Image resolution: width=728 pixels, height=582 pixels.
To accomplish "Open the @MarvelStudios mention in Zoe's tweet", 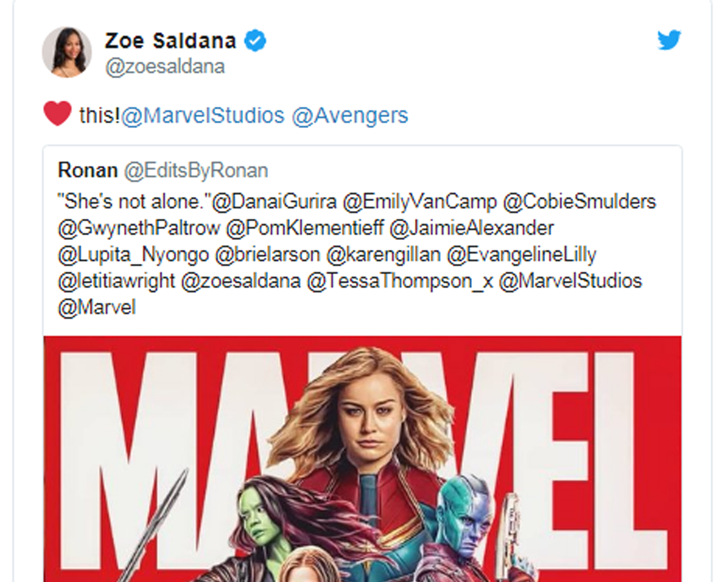I will pyautogui.click(x=203, y=116).
